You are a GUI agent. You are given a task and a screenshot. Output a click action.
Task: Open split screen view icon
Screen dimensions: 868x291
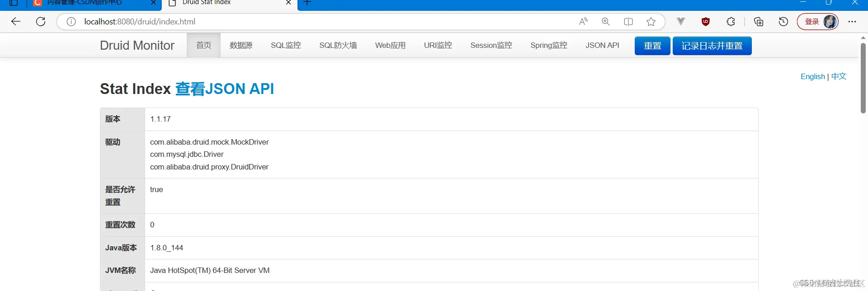pos(628,22)
